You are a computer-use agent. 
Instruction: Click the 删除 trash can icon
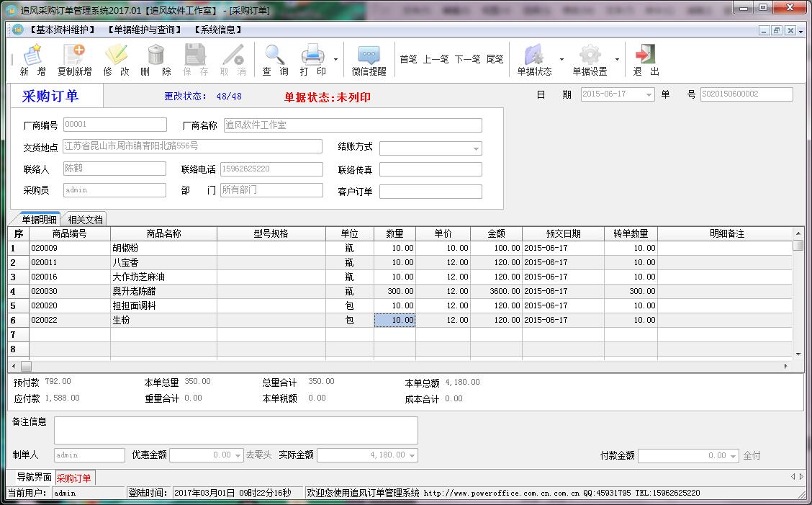pyautogui.click(x=156, y=55)
